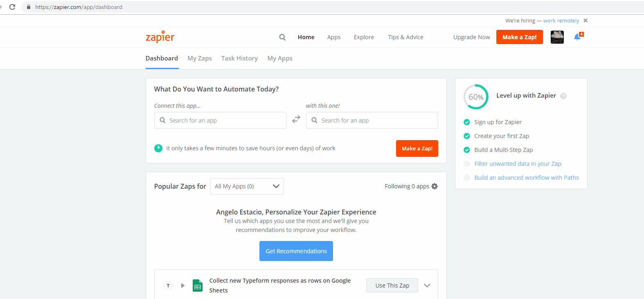
Task: Click Upgrade Now link
Action: coord(472,37)
